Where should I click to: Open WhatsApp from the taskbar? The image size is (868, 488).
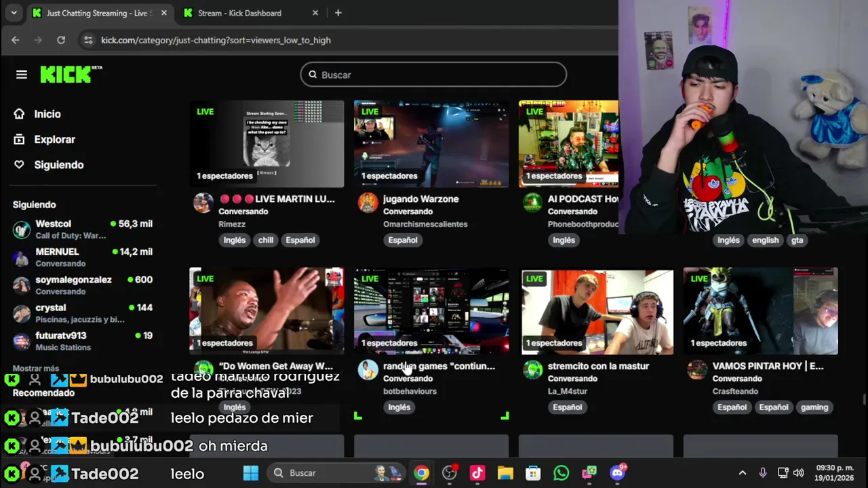click(561, 473)
